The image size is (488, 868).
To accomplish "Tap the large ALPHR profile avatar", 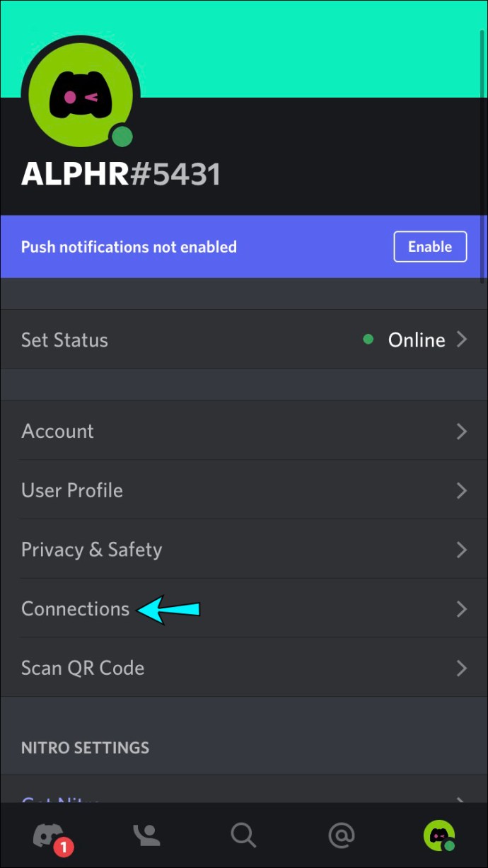I will click(81, 96).
